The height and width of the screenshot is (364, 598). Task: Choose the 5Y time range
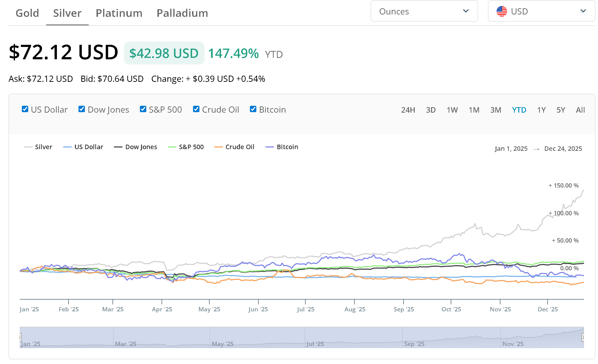[561, 110]
